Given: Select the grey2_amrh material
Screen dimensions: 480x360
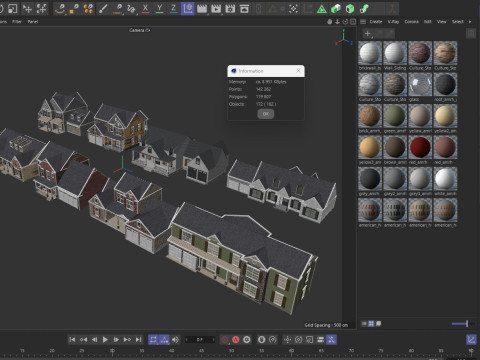Looking at the screenshot, I should (395, 178).
